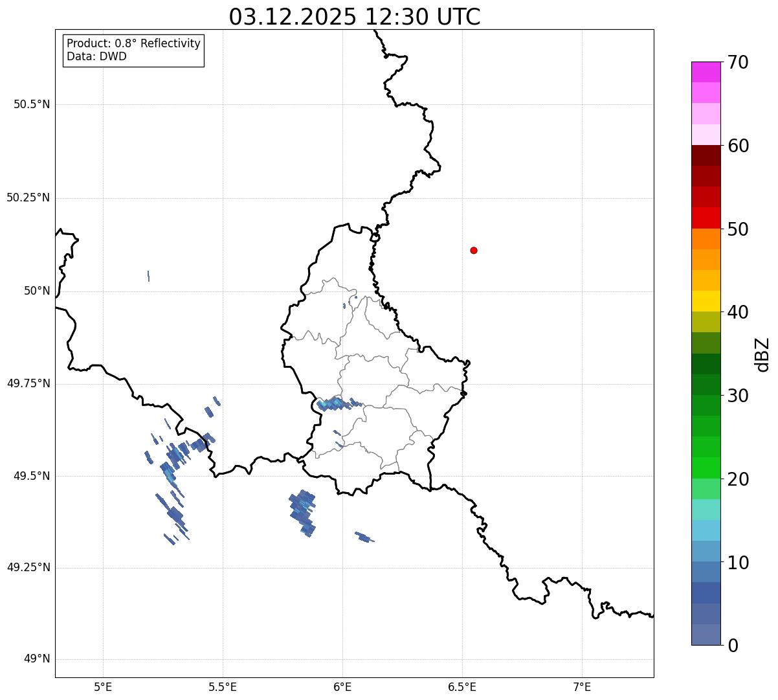Click the "dBZ" colorbar label
Image resolution: width=778 pixels, height=700 pixels.
(762, 354)
